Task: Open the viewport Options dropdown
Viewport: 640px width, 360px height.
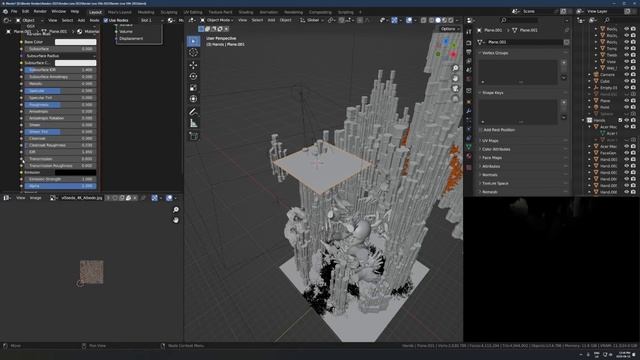Action: [x=450, y=29]
